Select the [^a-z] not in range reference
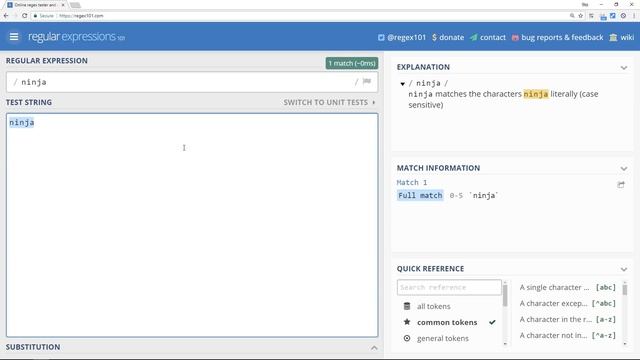640x360 pixels. click(x=567, y=335)
